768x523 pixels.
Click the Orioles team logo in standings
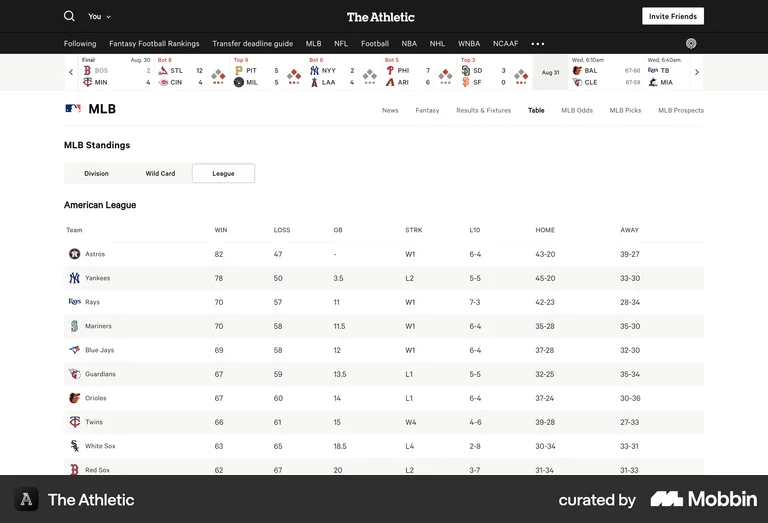74,398
